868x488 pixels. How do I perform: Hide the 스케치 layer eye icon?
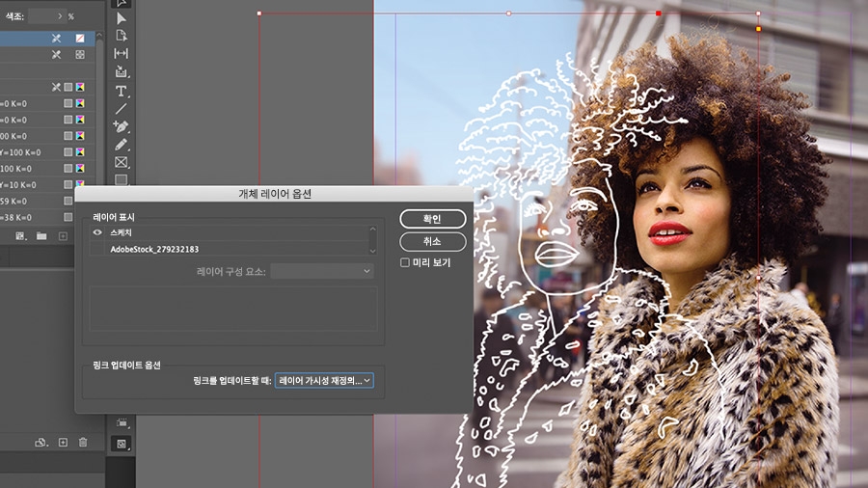(x=97, y=233)
